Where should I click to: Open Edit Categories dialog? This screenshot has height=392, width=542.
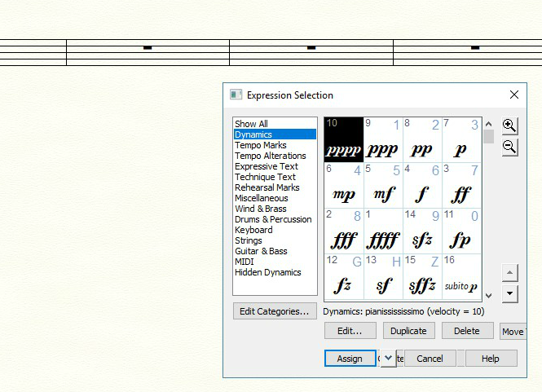tap(274, 311)
